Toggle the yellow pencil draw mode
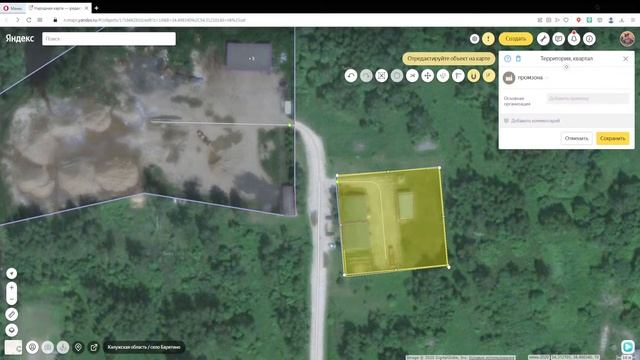 489,76
